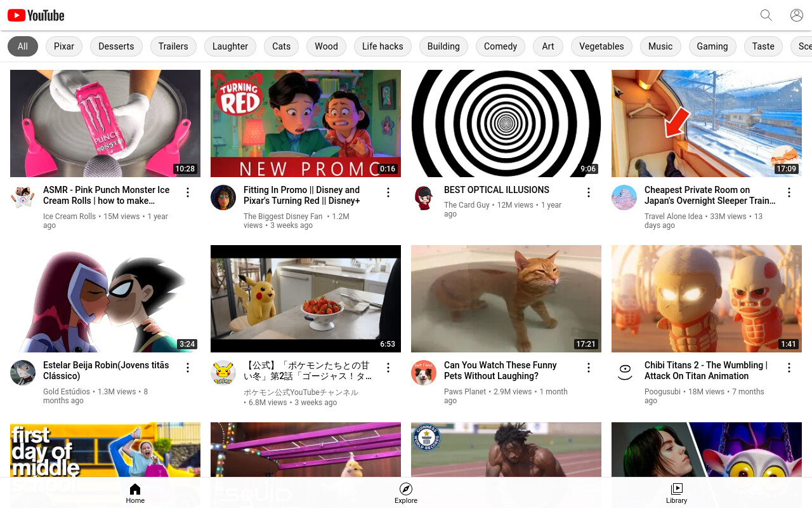Open Chibi Titans 2 Wumbling title

(706, 370)
